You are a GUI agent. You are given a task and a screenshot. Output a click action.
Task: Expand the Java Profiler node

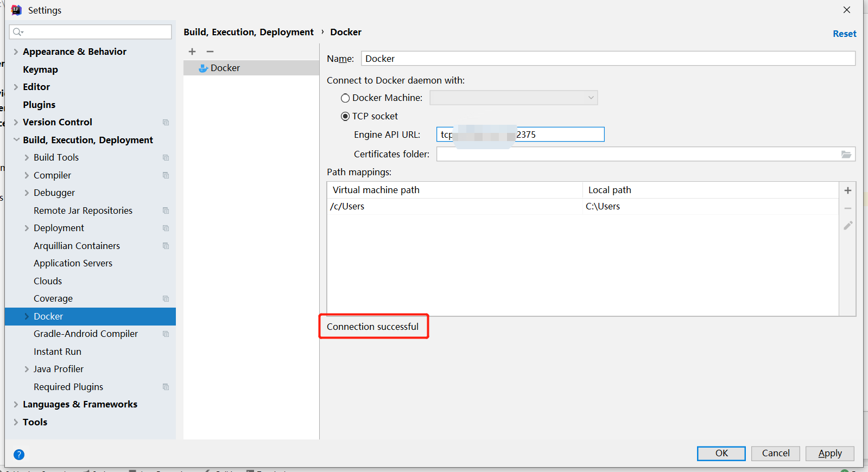[x=27, y=369]
